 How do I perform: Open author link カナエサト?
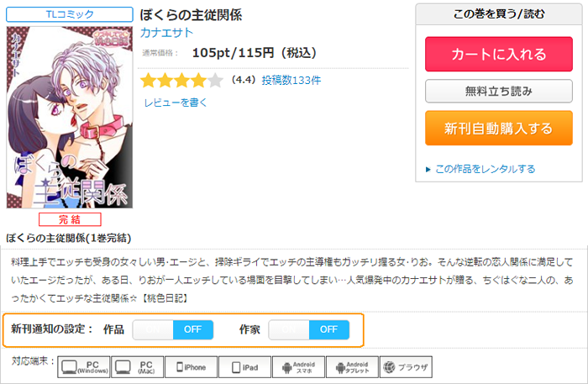166,33
